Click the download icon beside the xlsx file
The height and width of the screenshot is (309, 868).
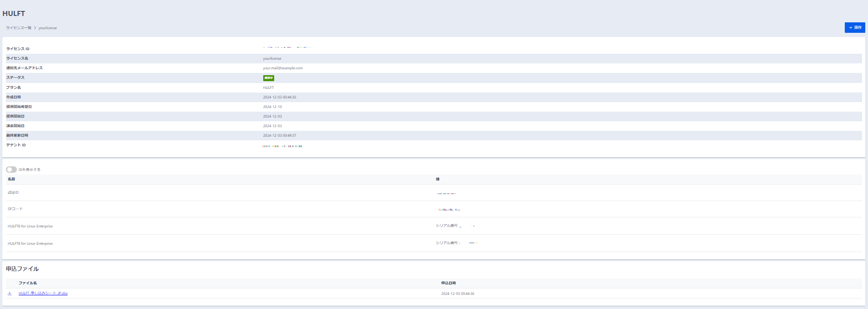point(10,294)
